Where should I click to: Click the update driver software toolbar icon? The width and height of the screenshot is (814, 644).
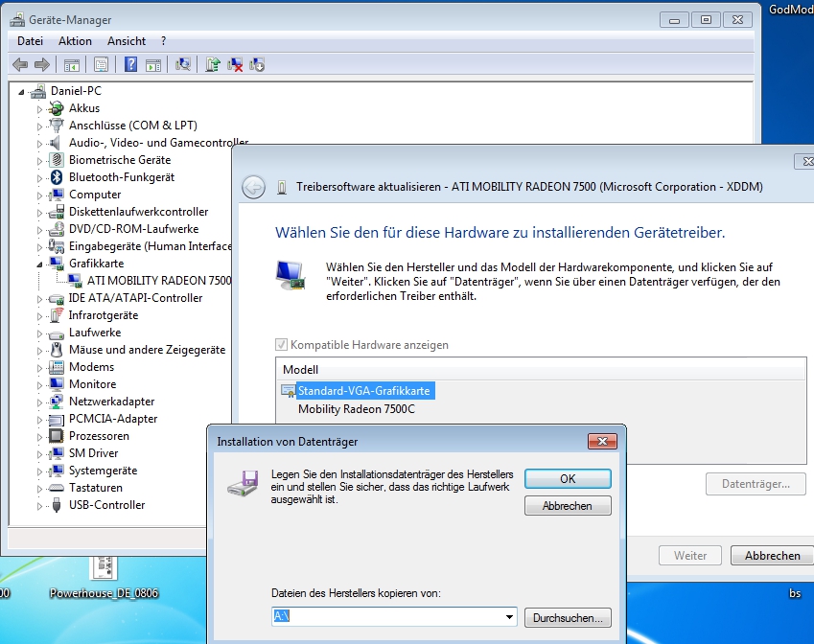212,65
